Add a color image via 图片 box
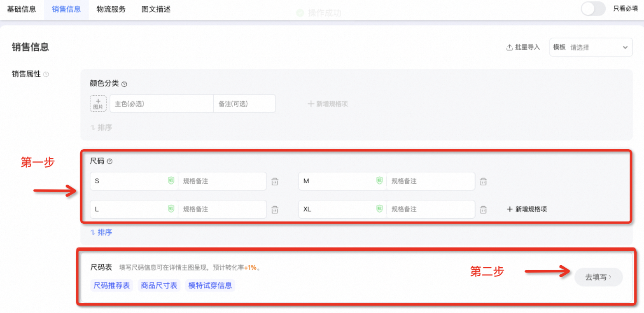The width and height of the screenshot is (644, 313). 98,103
